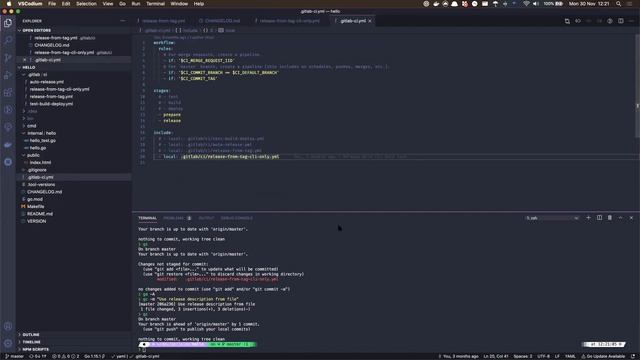Click master branch in status bar

[x=14, y=356]
